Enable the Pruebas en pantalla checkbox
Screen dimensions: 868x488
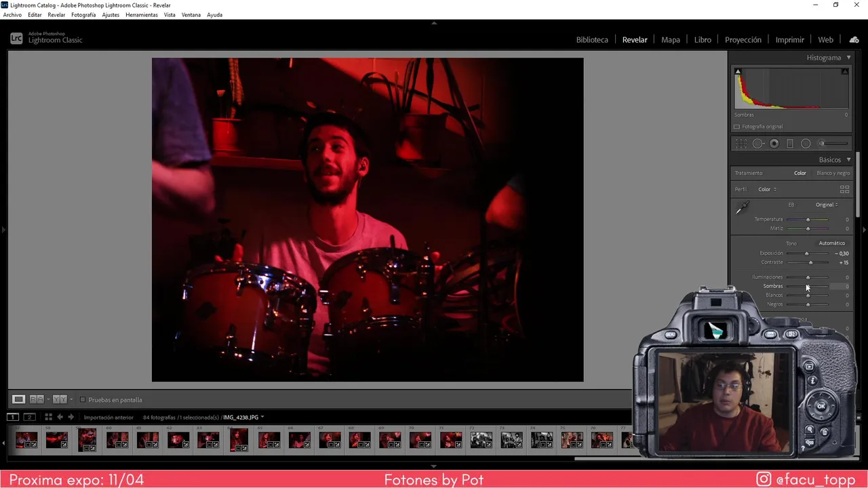tap(83, 400)
